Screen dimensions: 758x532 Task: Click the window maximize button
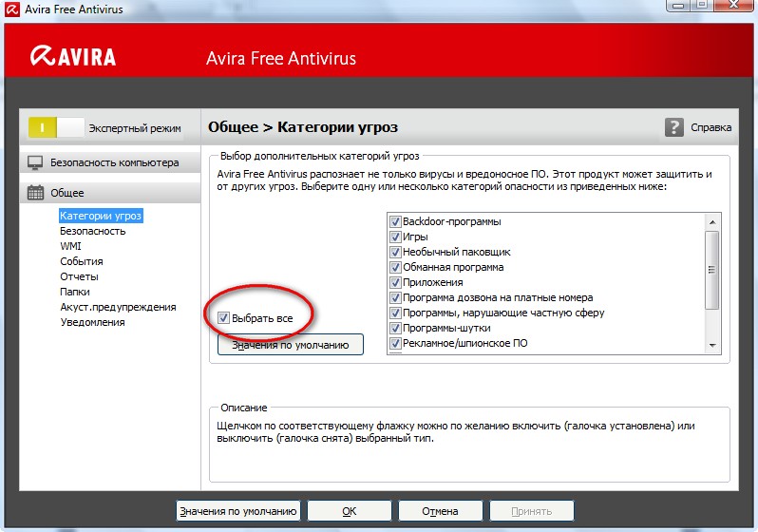702,5
